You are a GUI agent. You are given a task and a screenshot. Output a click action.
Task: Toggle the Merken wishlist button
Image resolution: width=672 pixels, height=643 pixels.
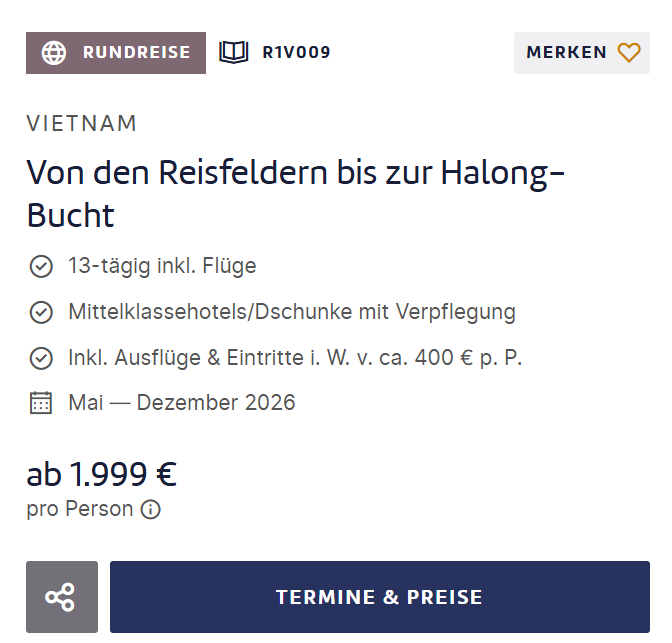coord(581,52)
